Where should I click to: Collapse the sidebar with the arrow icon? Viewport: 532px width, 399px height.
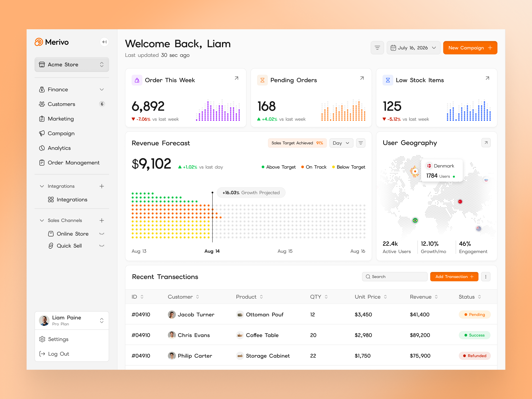point(104,42)
